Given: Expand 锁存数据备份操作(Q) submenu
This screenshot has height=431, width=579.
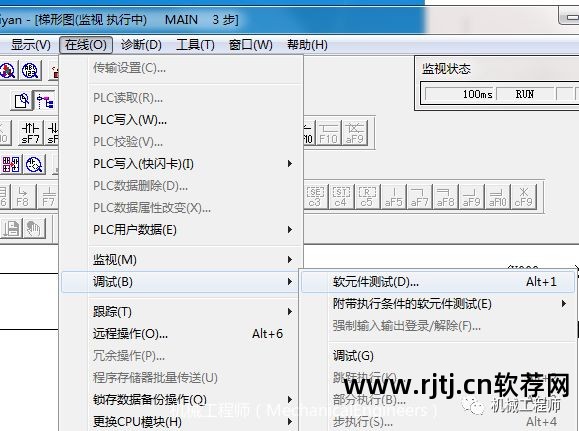Looking at the screenshot, I should point(181,400).
